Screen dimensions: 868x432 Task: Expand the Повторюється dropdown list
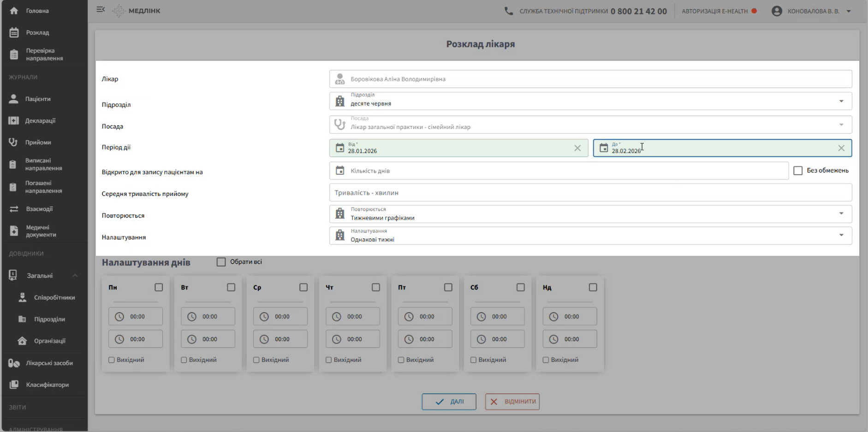click(841, 213)
